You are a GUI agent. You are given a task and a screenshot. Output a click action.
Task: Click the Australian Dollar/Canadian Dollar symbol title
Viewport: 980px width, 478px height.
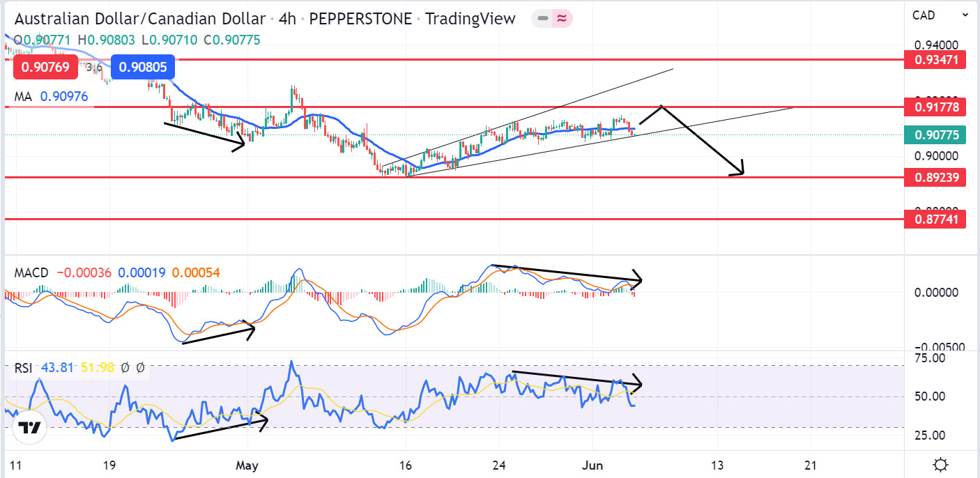(139, 19)
